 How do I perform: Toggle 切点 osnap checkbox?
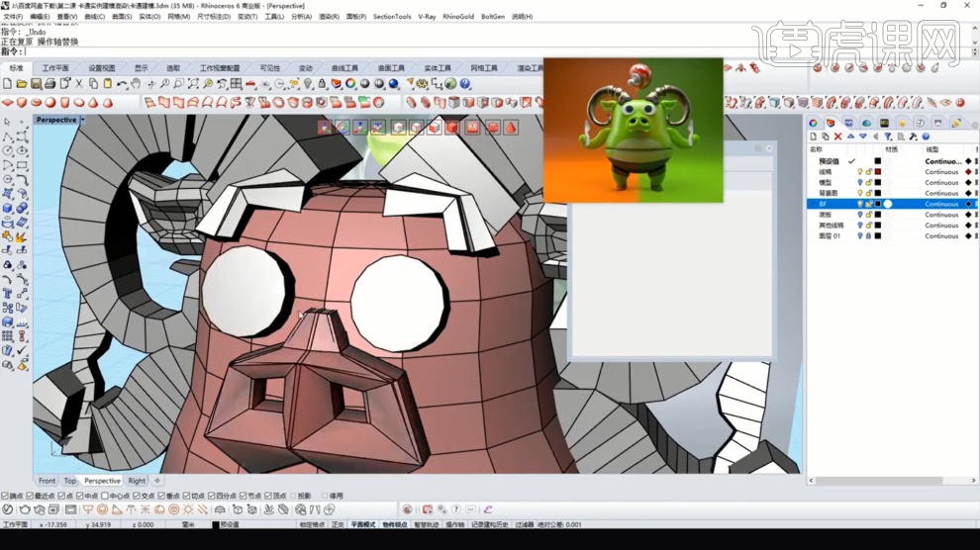[x=186, y=496]
